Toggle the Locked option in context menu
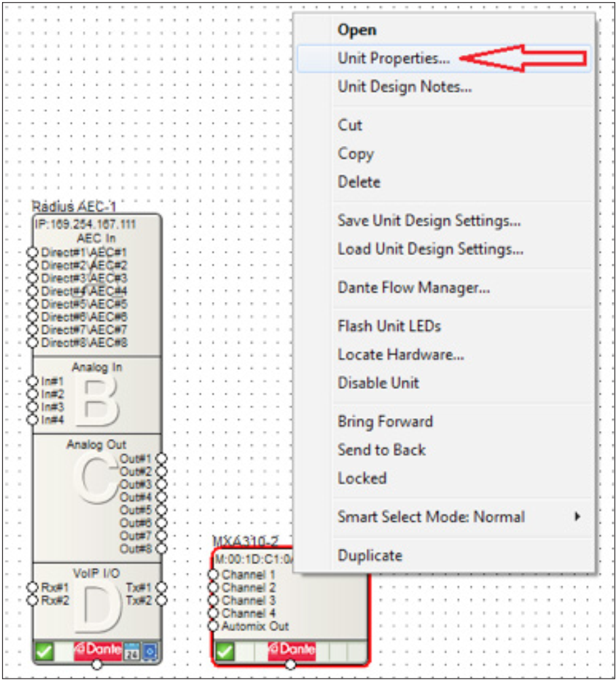 click(362, 478)
